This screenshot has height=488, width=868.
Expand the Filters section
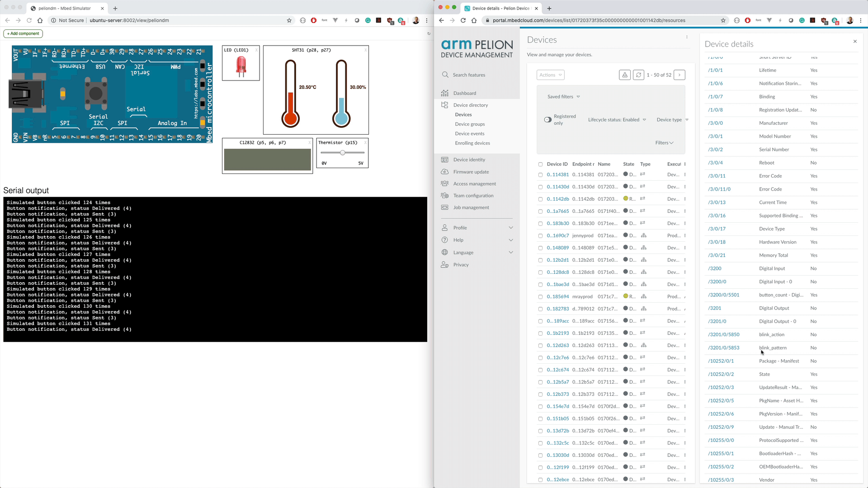tap(664, 143)
